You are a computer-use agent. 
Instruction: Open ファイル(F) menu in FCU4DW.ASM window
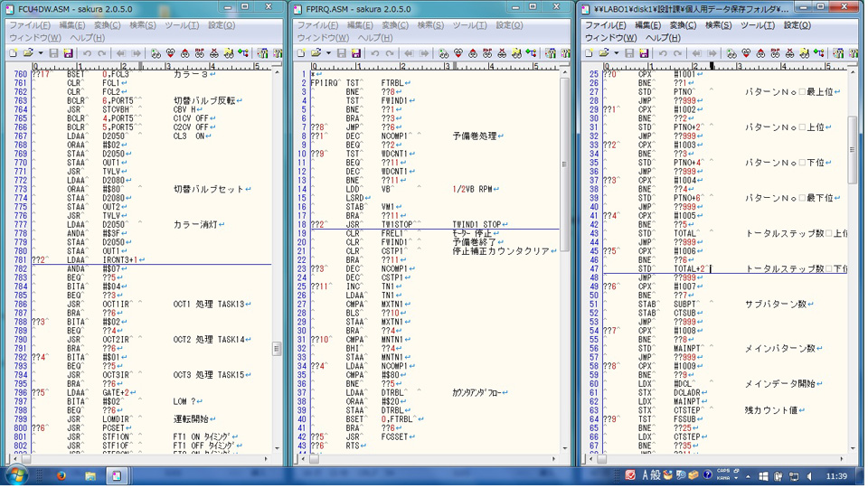tap(30, 25)
